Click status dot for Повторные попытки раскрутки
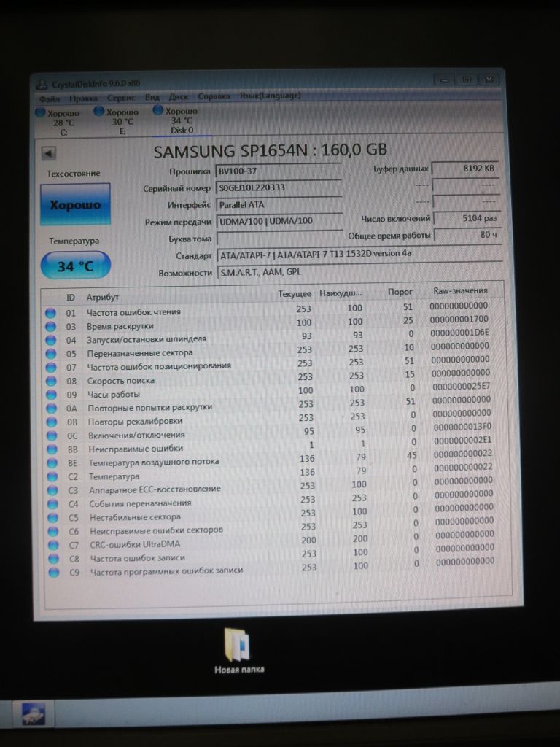This screenshot has width=560, height=747. (52, 409)
